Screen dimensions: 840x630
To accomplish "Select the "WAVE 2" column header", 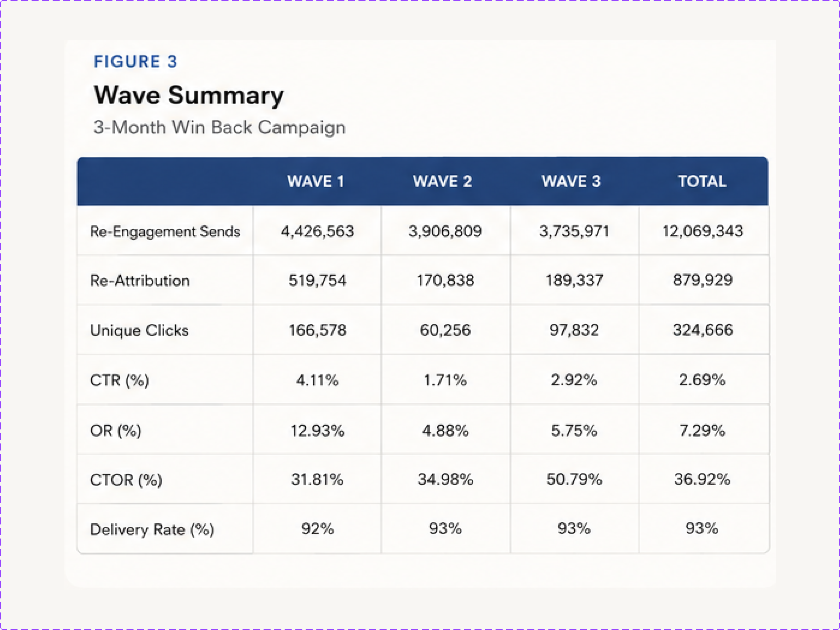I will click(x=442, y=182).
